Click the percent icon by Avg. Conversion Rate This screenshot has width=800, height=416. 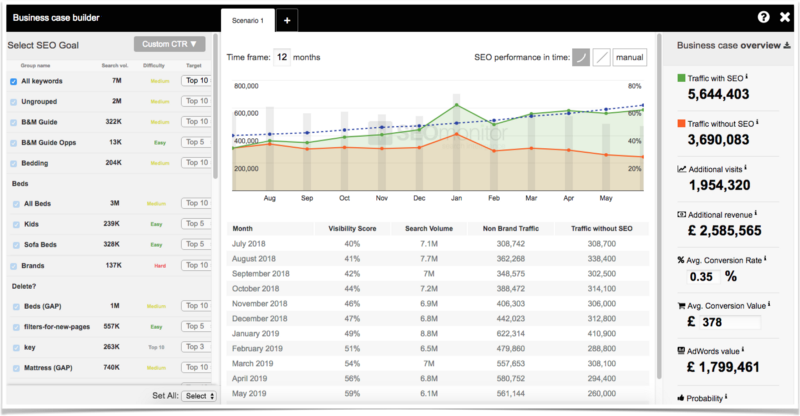click(x=681, y=260)
